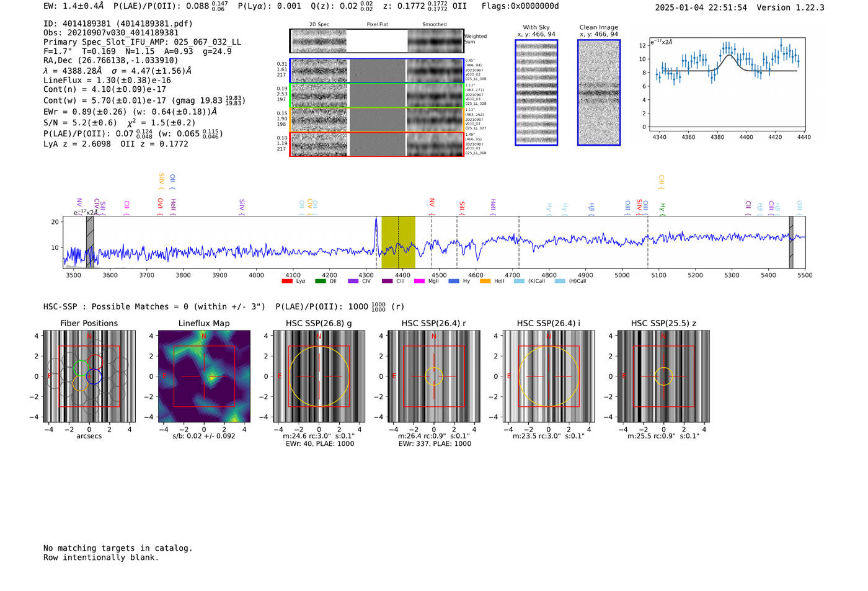Viewport: 868px width, 591px height.
Task: Select the Weighted Sum 2D spectrum strip
Action: tap(377, 41)
